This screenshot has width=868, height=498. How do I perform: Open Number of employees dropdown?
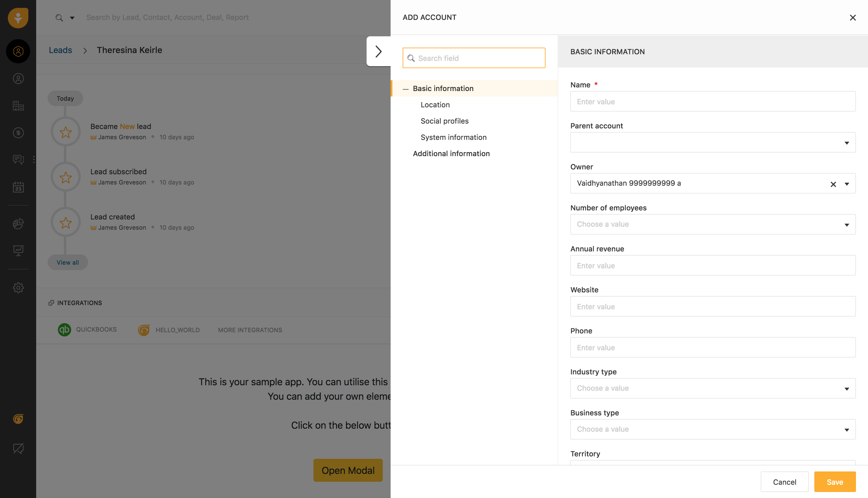coord(713,224)
